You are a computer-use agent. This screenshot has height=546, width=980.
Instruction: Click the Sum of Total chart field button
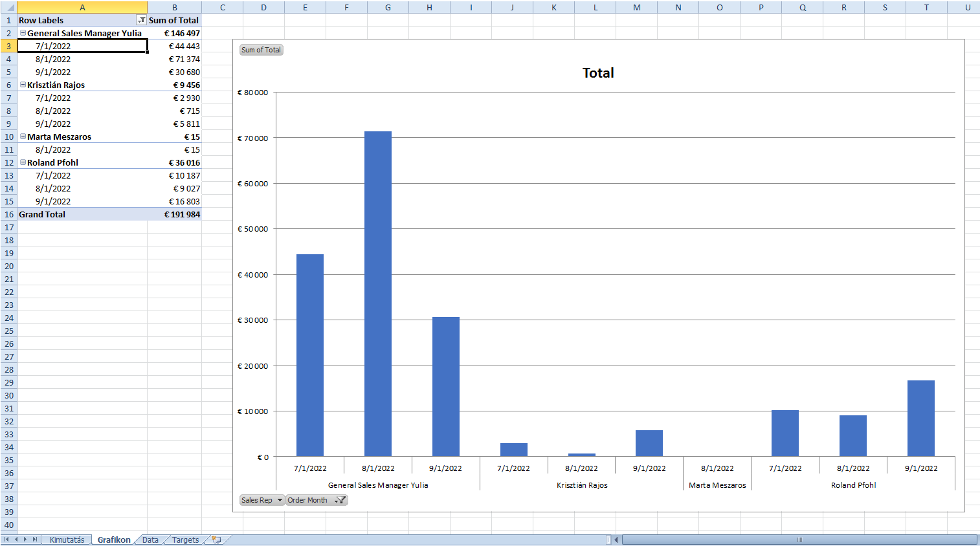(x=261, y=50)
